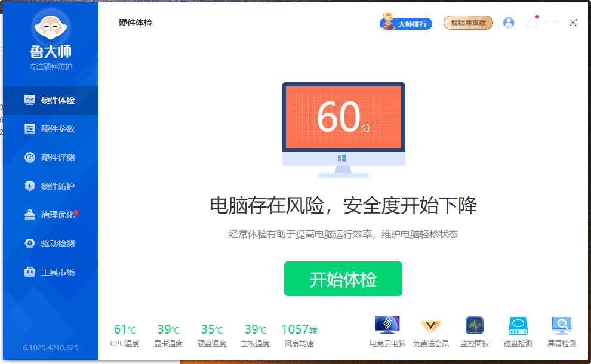Open 工具市场 in the sidebar
Image resolution: width=591 pixels, height=364 pixels.
pyautogui.click(x=51, y=272)
